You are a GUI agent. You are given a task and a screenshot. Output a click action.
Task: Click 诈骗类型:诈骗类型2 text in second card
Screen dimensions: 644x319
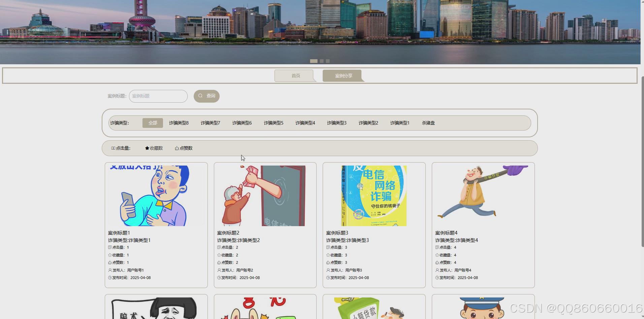[x=238, y=240]
